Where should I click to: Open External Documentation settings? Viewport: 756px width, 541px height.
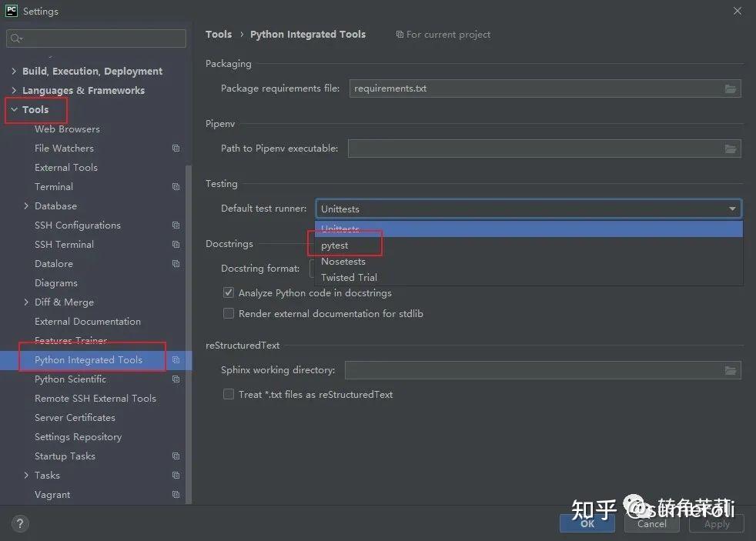coord(88,322)
